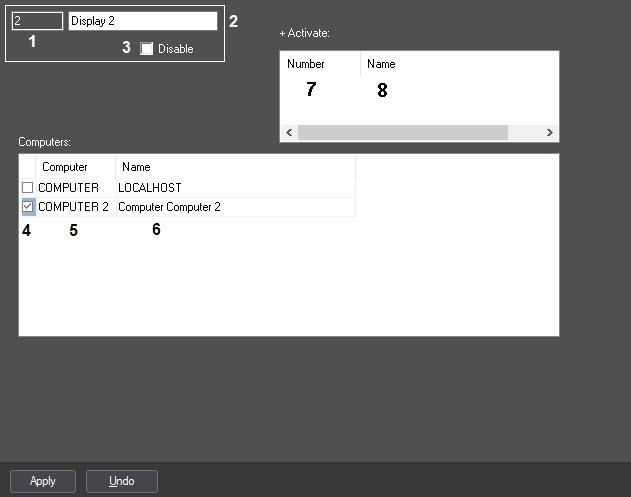Click the display number field containing 2

[37, 21]
